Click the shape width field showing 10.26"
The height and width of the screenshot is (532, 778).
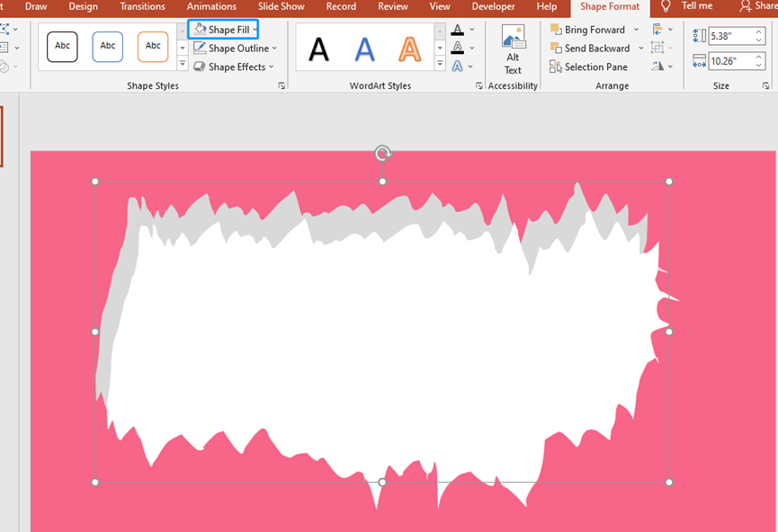(731, 61)
